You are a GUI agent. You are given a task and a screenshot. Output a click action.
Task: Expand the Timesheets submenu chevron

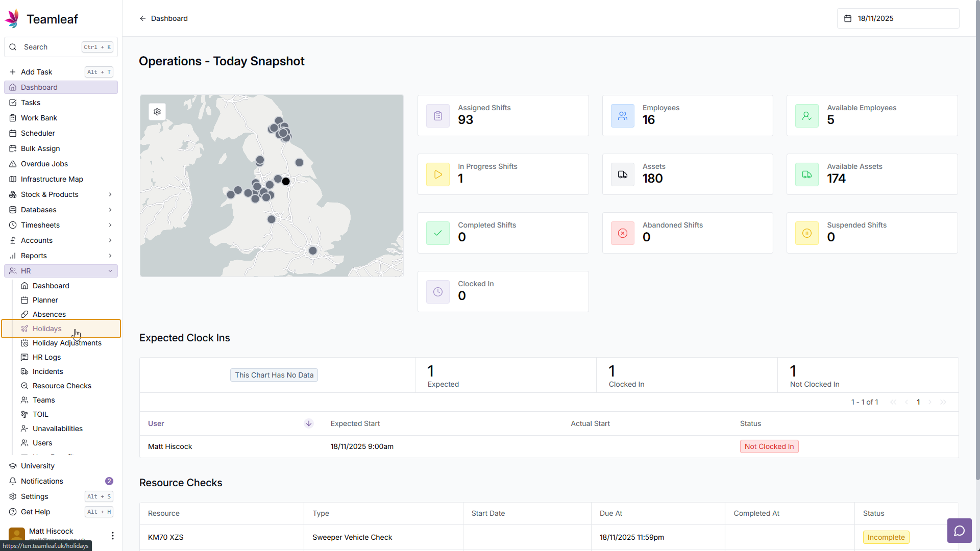pos(110,225)
